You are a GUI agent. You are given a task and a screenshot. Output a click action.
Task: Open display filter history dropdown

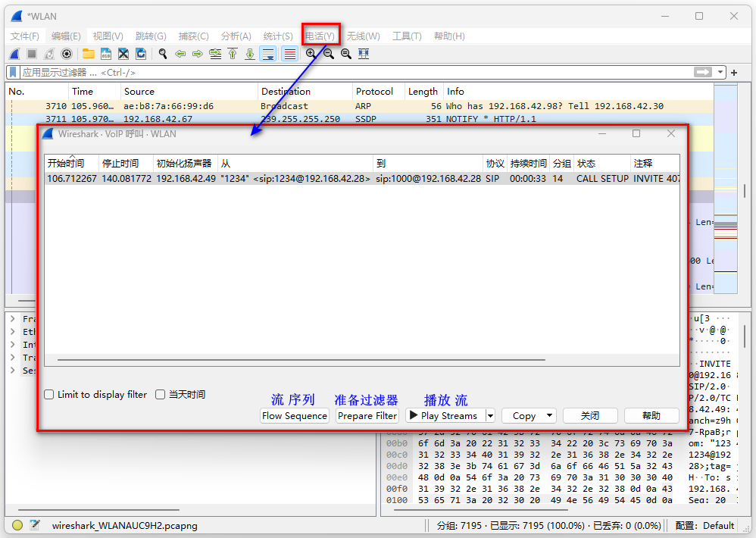tap(720, 72)
